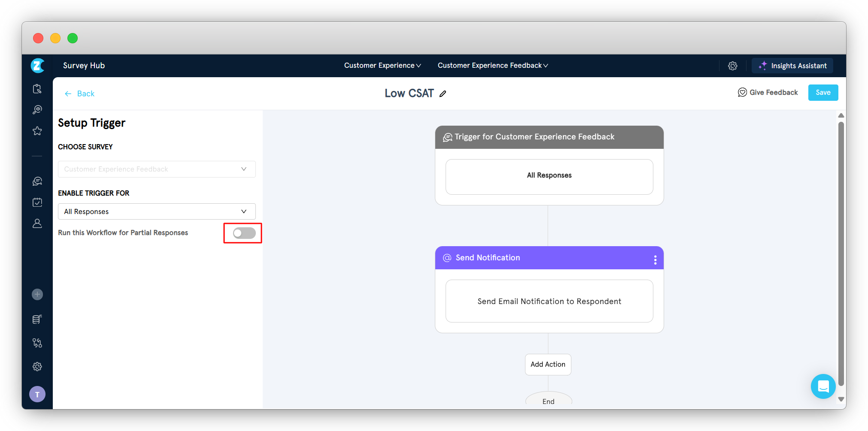
Task: Click Add Action in the workflow
Action: point(548,365)
